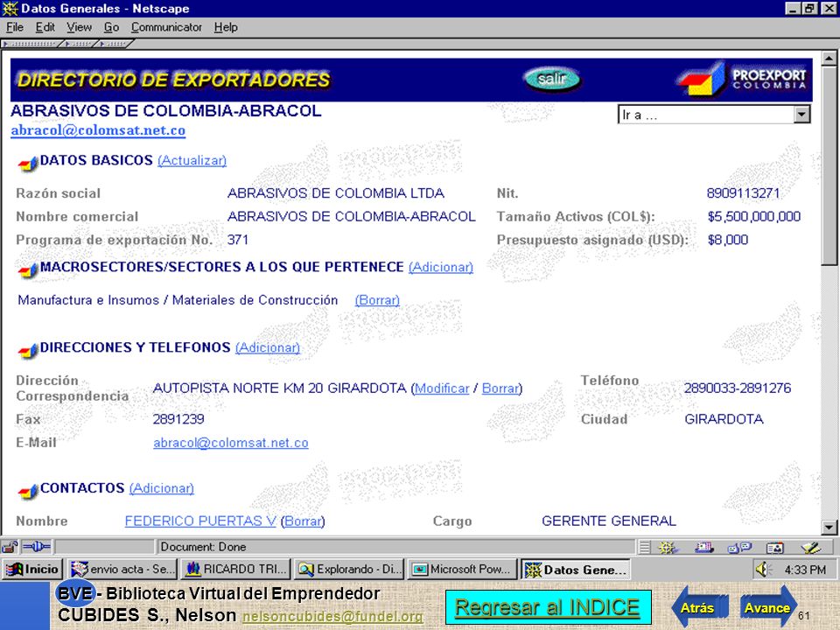Click the teléfono value 2890033-2891276
The height and width of the screenshot is (630, 840).
(x=737, y=388)
